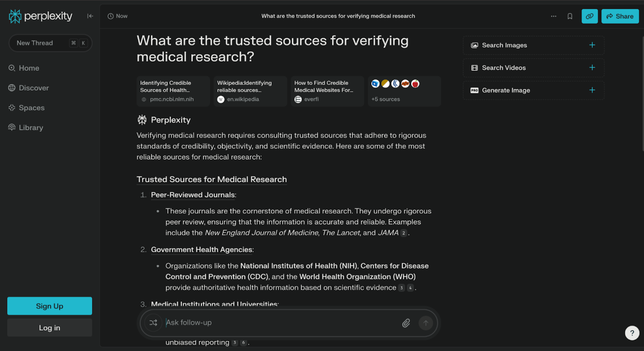
Task: Click the Sign Up button
Action: click(49, 306)
